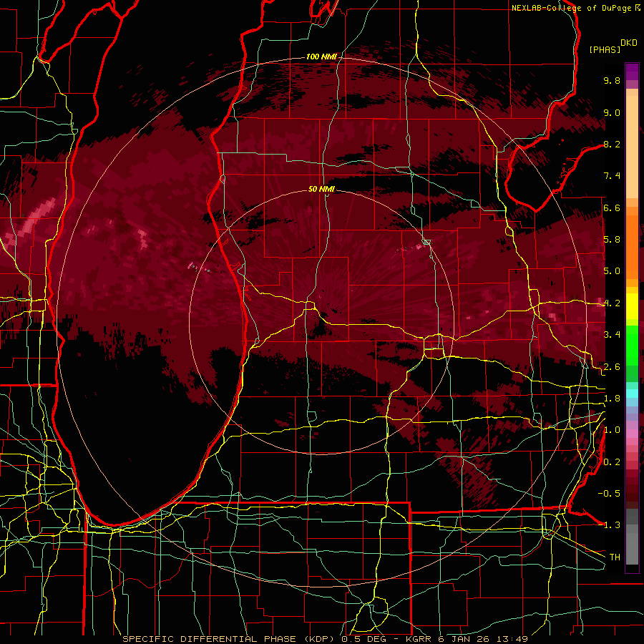Click the 8.2 scale value label

[612, 144]
